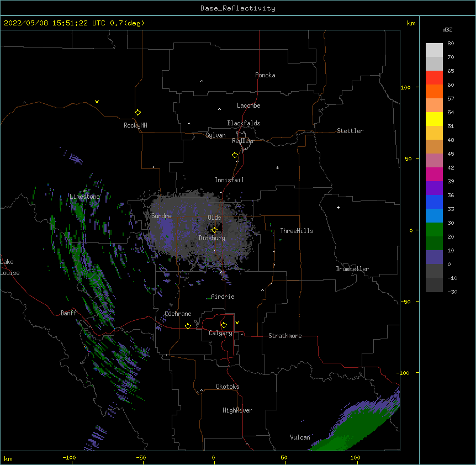The image size is (476, 465).
Task: Click the 80 value at legend top
Action: 451,44
